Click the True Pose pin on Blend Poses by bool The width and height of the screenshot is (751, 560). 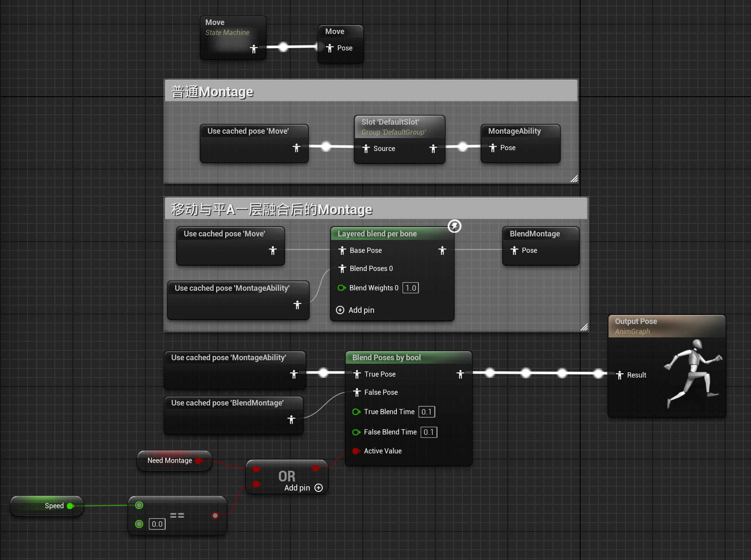pyautogui.click(x=357, y=374)
